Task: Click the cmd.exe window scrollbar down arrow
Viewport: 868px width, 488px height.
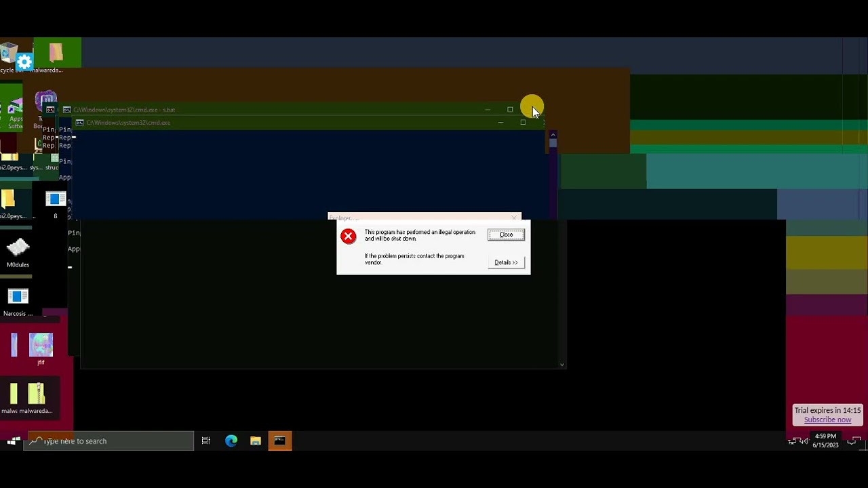Action: [561, 365]
